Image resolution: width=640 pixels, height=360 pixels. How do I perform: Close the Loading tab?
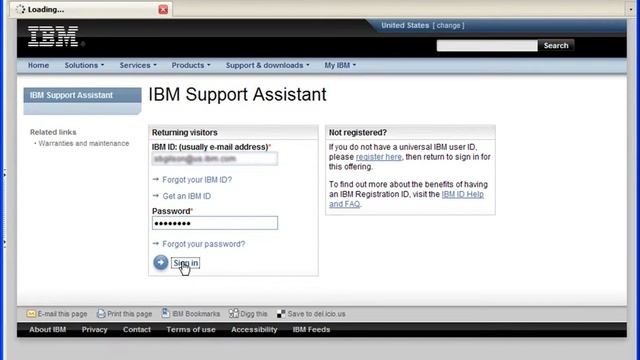(x=163, y=9)
